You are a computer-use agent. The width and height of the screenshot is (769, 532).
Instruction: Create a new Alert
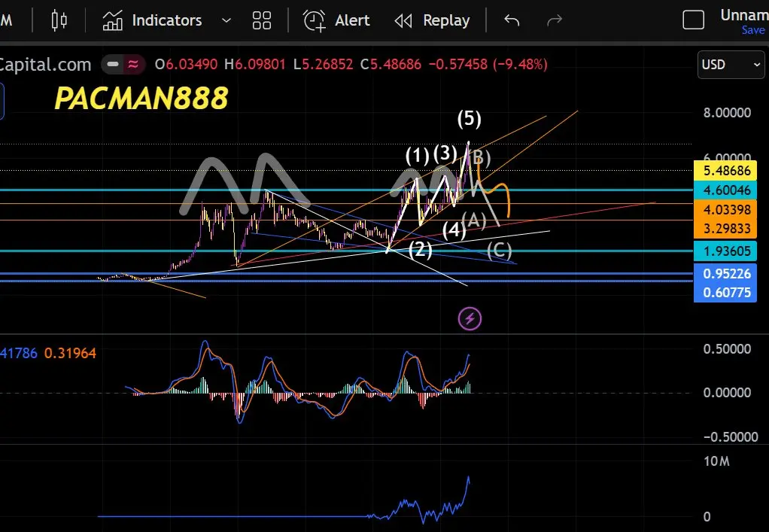[x=336, y=20]
